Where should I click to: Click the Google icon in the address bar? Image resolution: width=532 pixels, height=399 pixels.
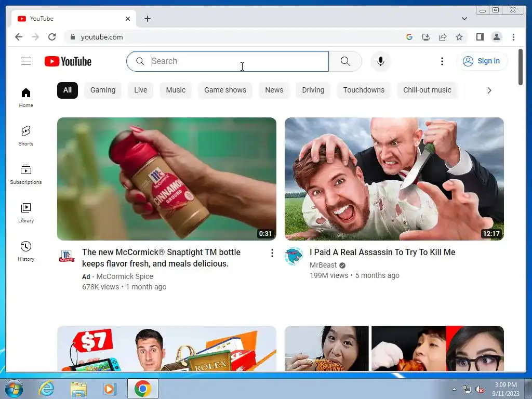pyautogui.click(x=409, y=37)
